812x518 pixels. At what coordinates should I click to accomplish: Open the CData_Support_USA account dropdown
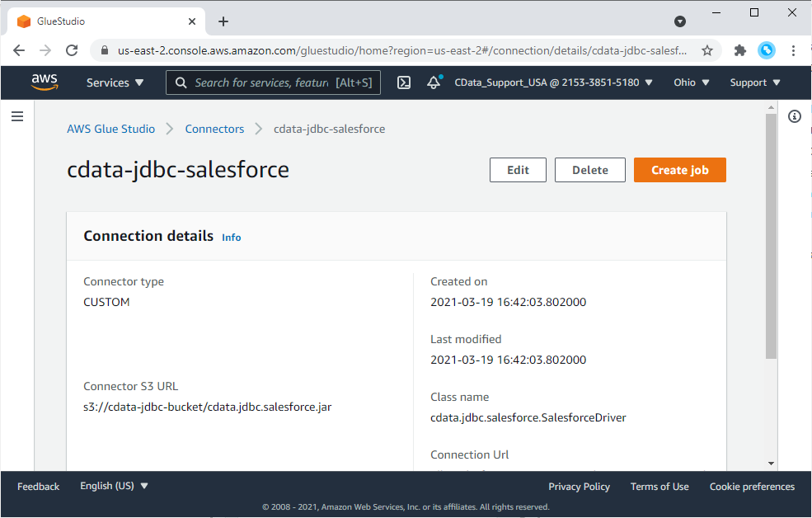pos(553,82)
